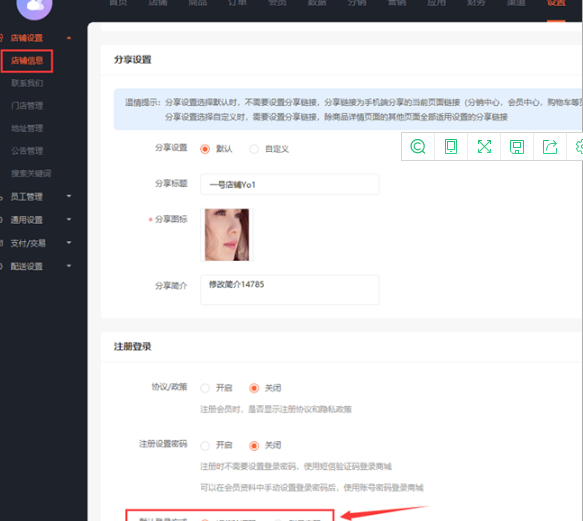This screenshot has height=521, width=583.
Task: Click the user avatar logo at top
Action: pos(35,7)
